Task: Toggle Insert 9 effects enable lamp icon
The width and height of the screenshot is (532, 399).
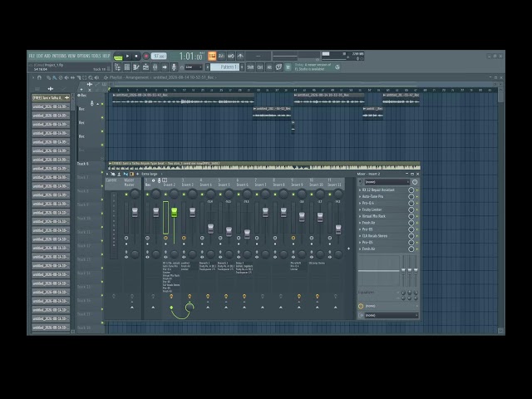Action: point(299,297)
